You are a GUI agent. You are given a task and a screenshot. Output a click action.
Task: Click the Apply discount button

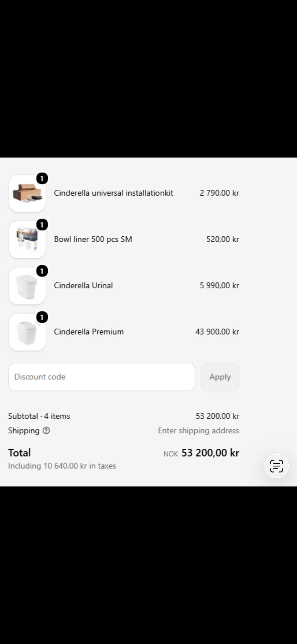click(220, 377)
